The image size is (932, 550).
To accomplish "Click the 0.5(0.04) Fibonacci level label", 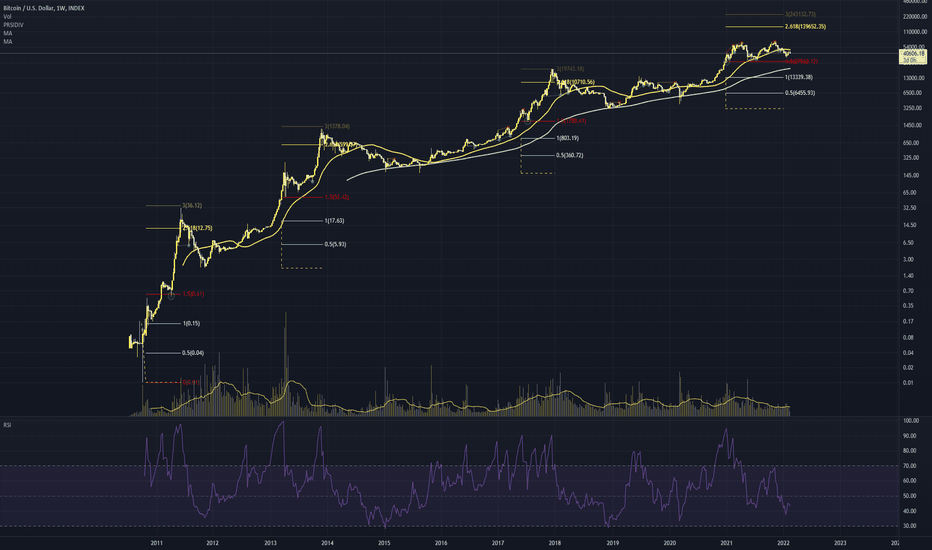I will (x=193, y=353).
